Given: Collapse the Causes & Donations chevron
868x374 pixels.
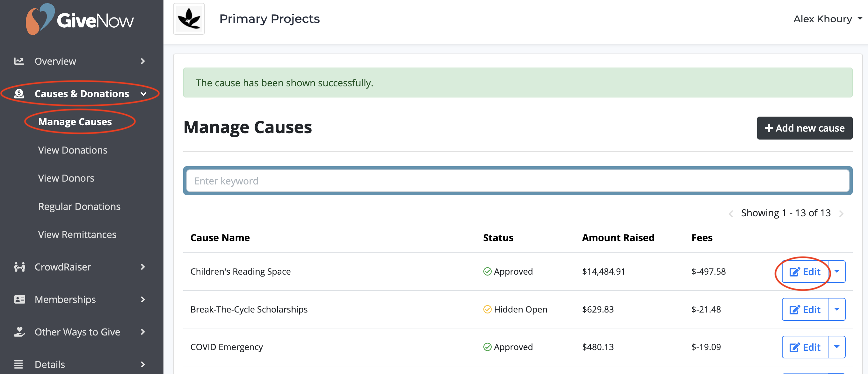Looking at the screenshot, I should 143,94.
